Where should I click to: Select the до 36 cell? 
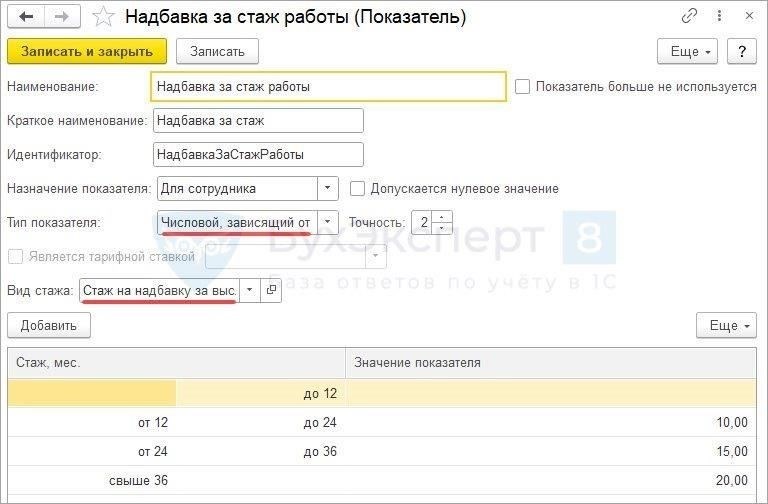pyautogui.click(x=261, y=451)
